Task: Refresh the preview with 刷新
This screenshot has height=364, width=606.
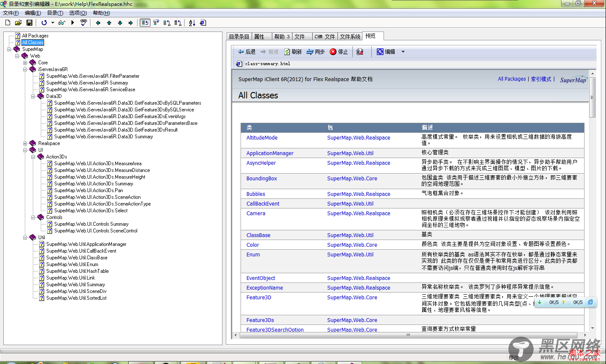Action: coord(293,52)
